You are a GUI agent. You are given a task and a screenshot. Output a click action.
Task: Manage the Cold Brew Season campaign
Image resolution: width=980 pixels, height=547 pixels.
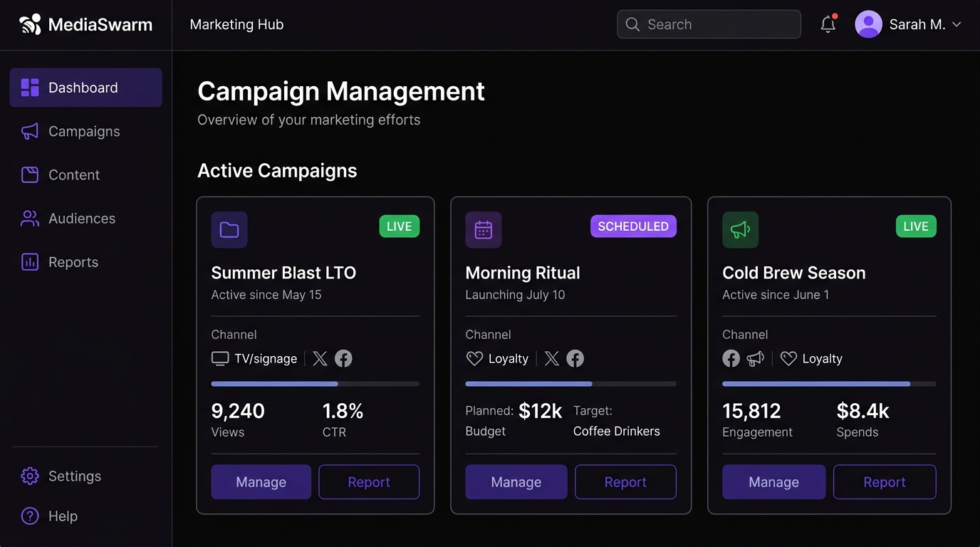click(x=774, y=482)
